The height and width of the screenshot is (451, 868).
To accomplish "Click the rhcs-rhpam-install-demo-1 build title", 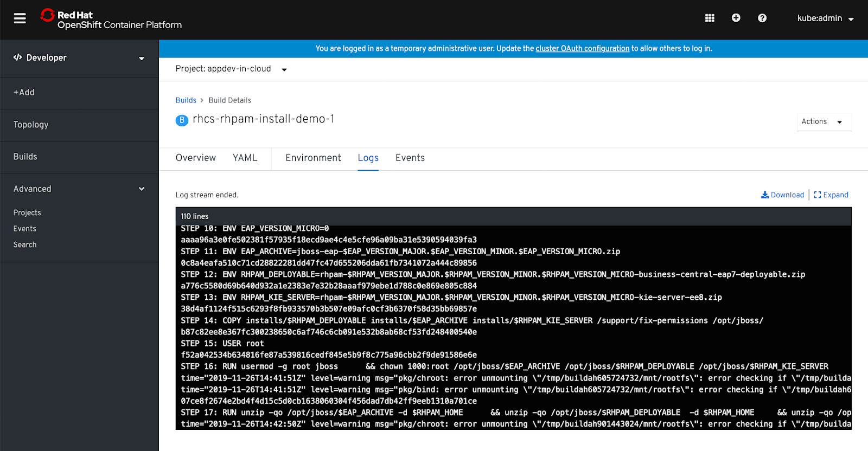I will (x=264, y=119).
